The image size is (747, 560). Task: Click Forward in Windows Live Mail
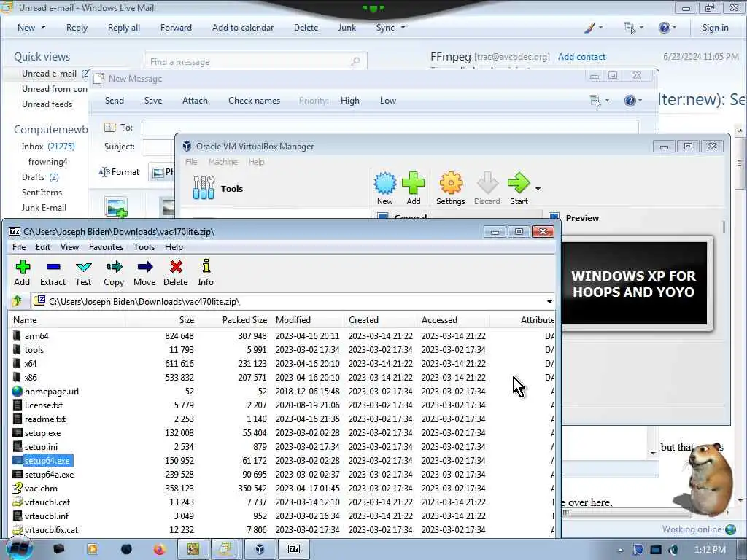pos(176,28)
